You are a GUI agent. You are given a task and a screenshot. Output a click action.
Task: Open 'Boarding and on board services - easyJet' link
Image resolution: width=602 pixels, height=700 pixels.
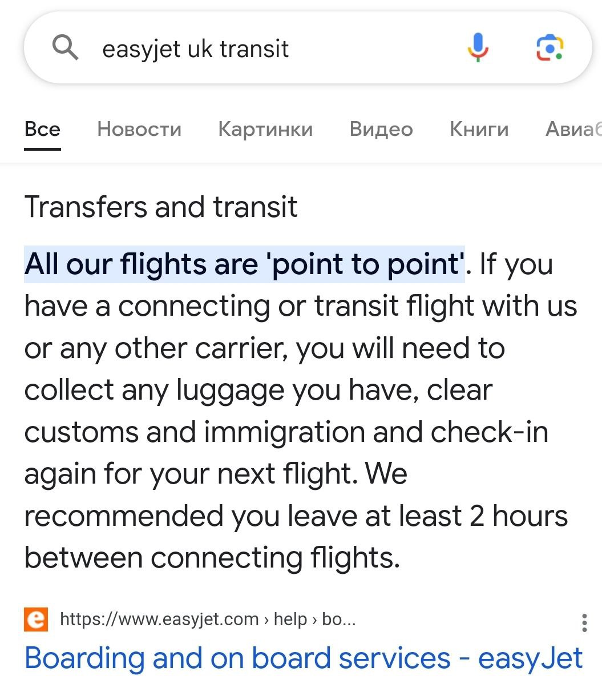[x=304, y=658]
